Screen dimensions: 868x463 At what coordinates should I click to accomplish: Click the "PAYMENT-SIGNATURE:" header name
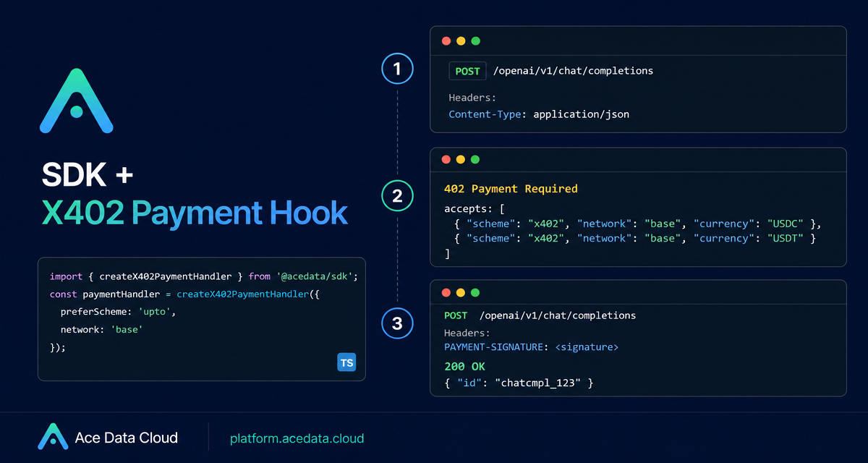click(496, 347)
